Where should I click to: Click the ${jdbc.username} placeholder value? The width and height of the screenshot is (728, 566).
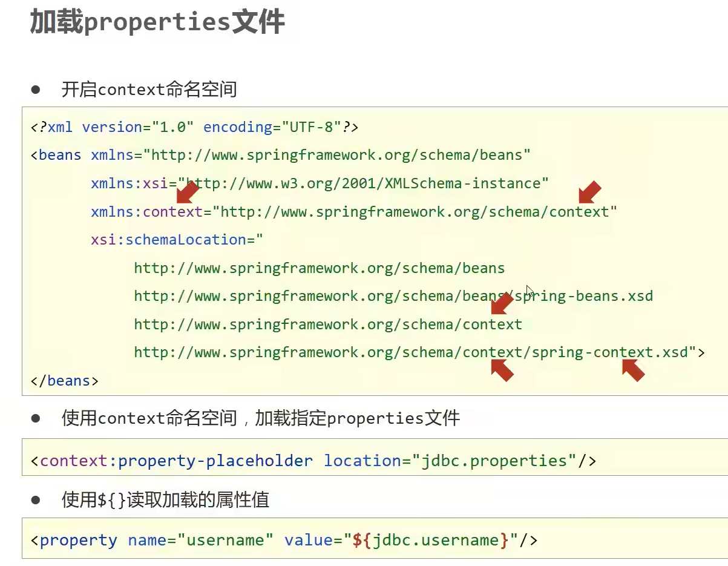(430, 540)
